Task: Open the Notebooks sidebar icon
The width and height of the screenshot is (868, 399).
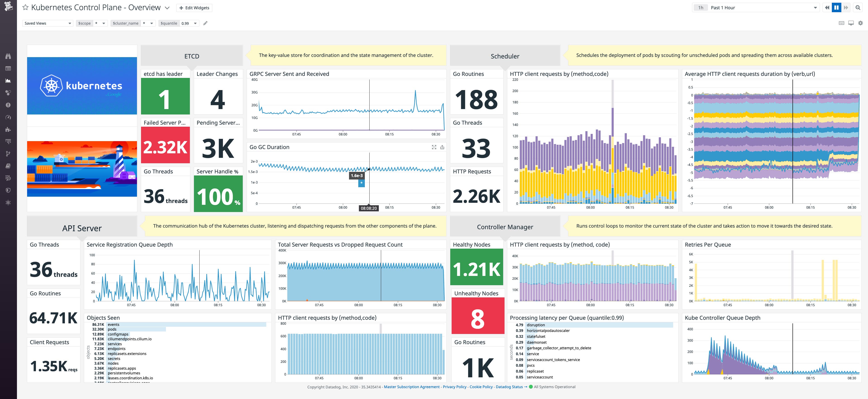Action: tap(8, 166)
